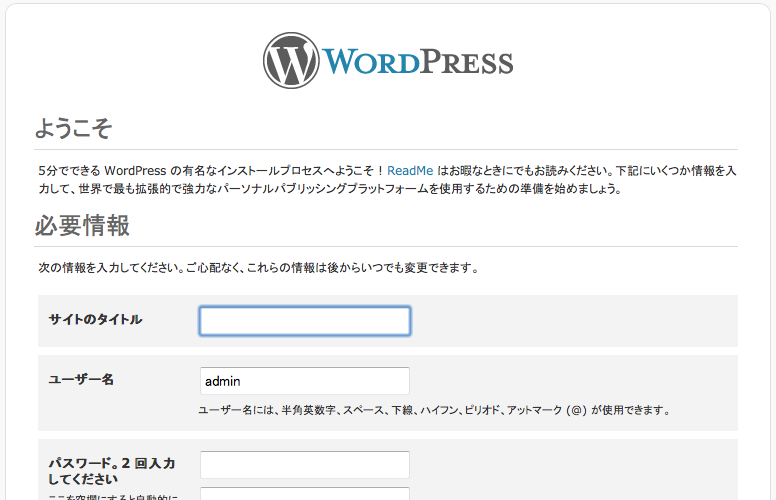Click the WordPress logo at the top
Viewport: 776px width, 500px height.
pos(388,61)
